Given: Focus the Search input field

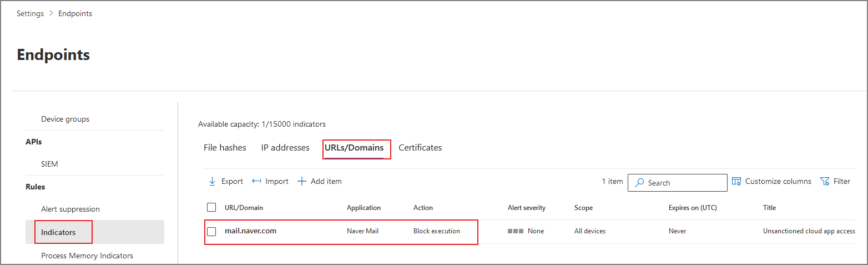Looking at the screenshot, I should (x=677, y=183).
